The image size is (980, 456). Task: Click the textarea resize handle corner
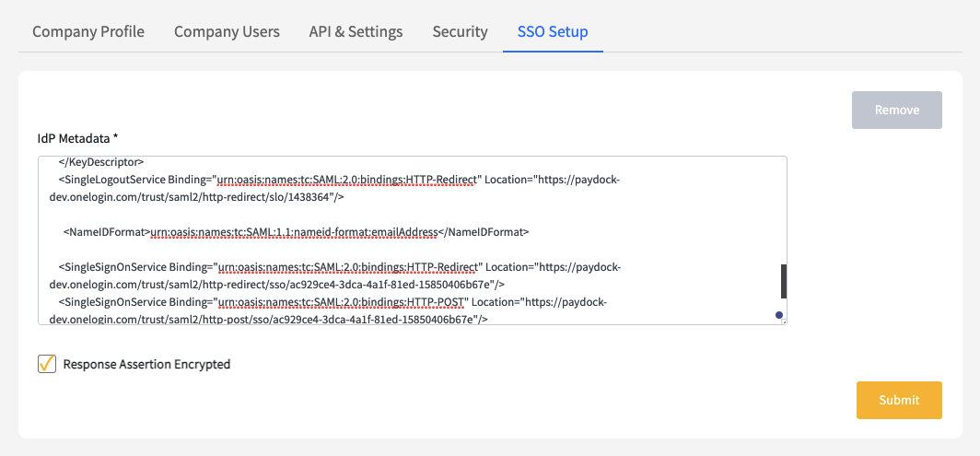click(784, 322)
